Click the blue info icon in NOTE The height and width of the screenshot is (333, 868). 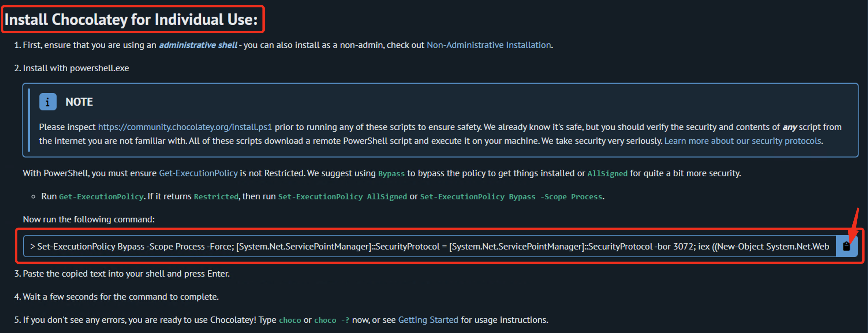click(x=48, y=102)
